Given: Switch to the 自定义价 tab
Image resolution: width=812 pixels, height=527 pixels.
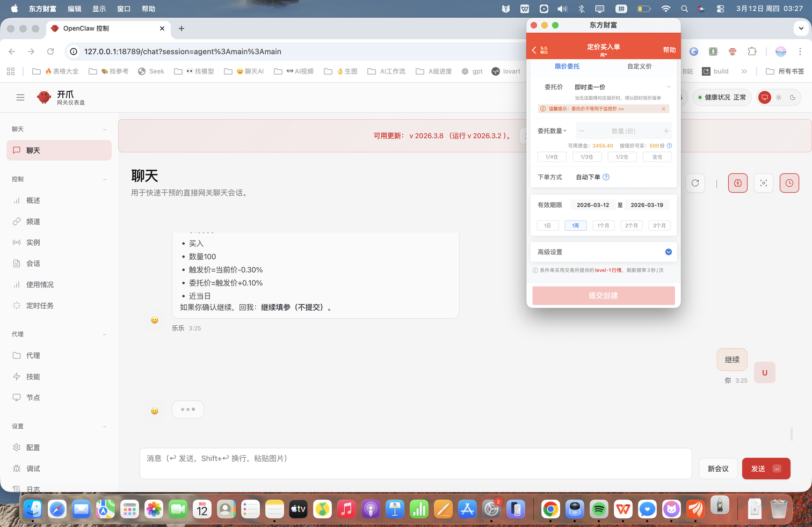Looking at the screenshot, I should (639, 67).
